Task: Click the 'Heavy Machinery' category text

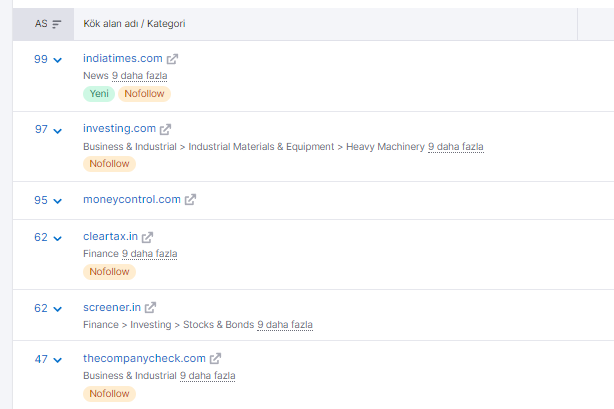Action: (x=385, y=147)
